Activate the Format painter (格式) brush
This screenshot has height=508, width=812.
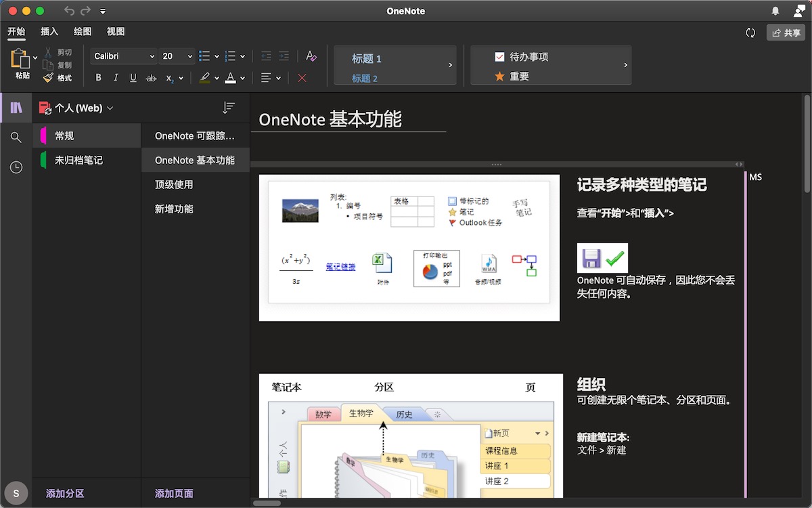coord(49,78)
